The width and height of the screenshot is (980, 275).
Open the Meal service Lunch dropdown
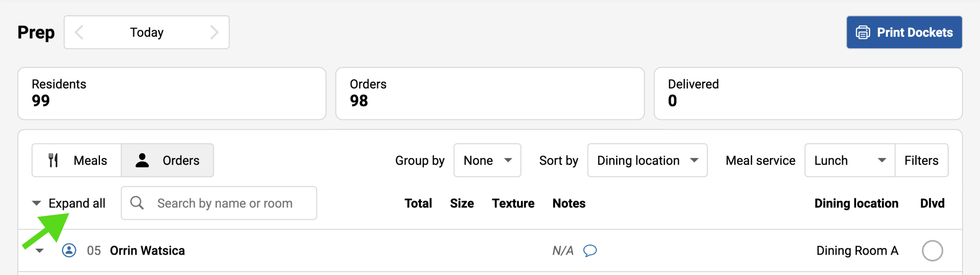(849, 160)
